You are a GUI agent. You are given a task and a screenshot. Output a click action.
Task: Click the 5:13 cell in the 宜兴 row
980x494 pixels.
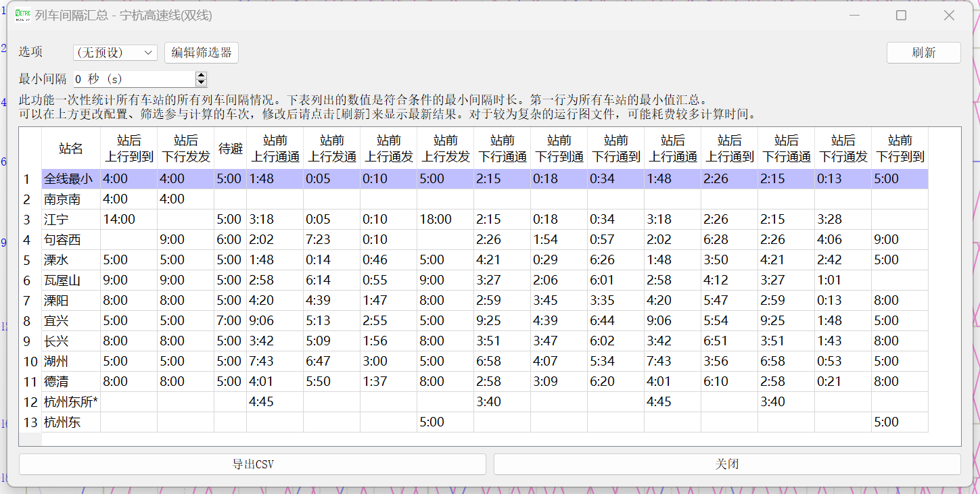pos(332,321)
